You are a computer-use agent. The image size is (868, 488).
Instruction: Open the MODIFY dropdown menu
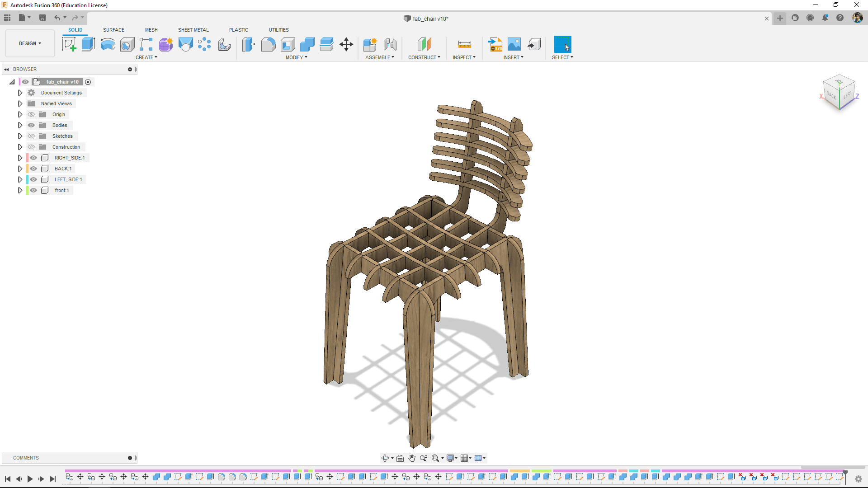click(297, 57)
